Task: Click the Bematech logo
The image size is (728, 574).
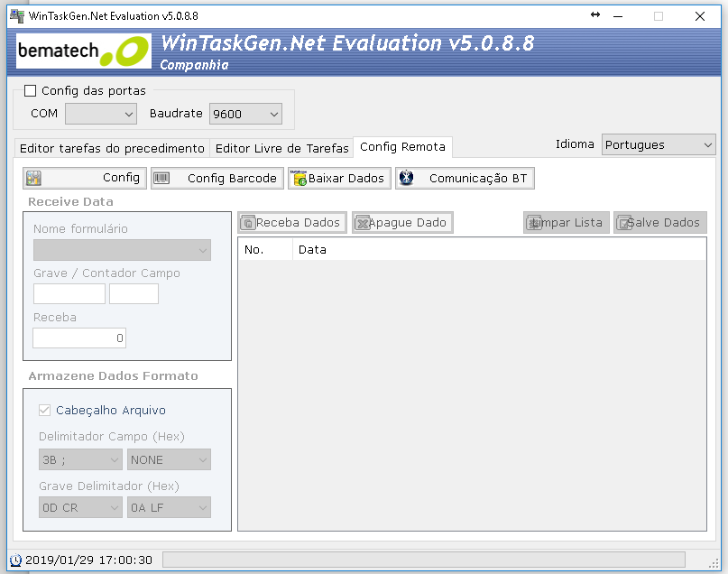Action: [84, 51]
